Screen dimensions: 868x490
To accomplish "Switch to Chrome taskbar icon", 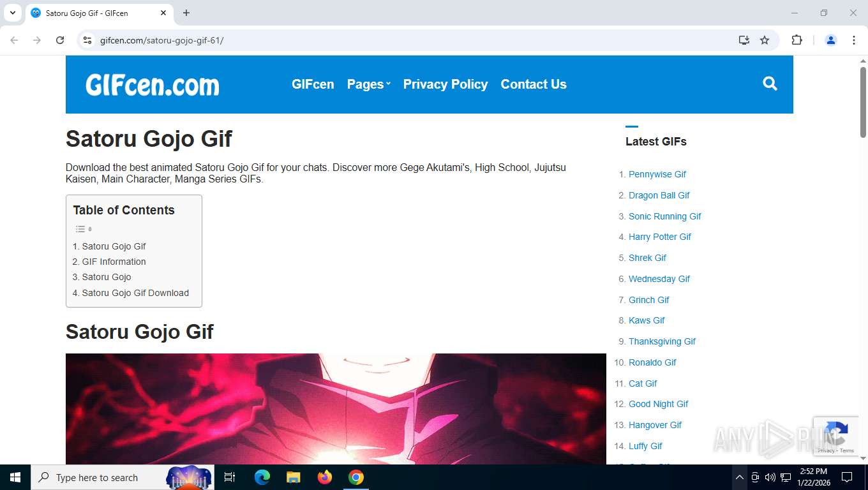I will coord(356,477).
